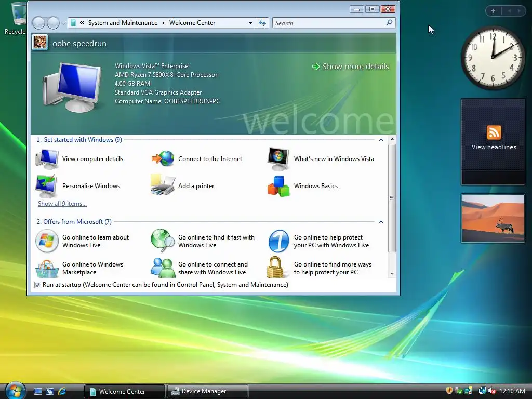Open the Windows Basics cubes icon

(x=278, y=186)
